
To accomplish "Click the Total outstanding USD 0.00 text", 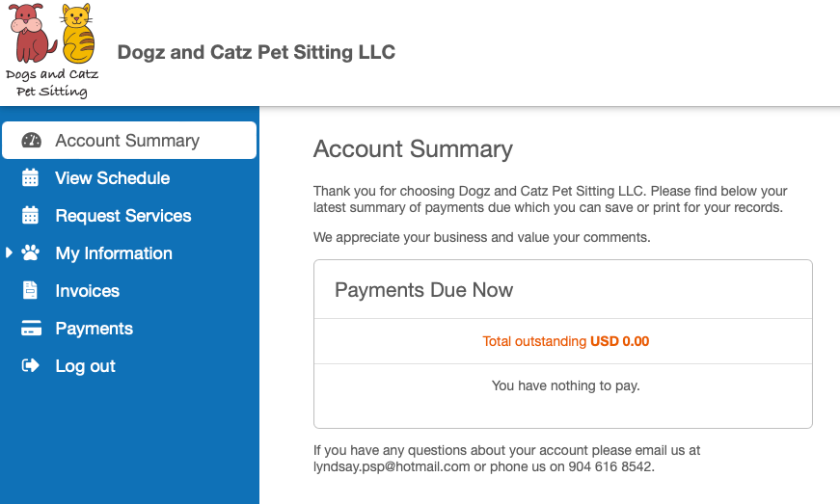I will [x=566, y=341].
